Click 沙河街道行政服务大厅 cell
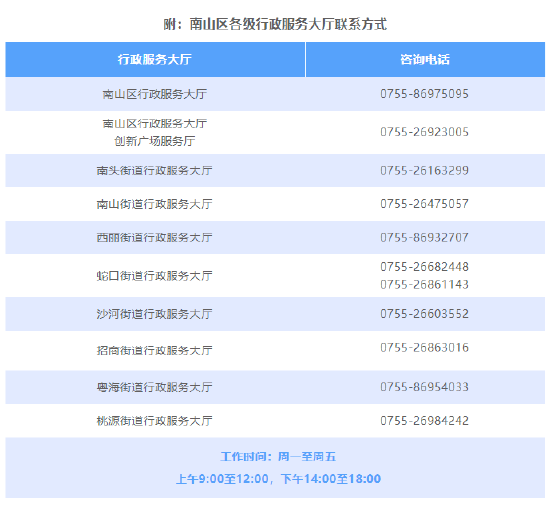The width and height of the screenshot is (550, 506). (x=155, y=314)
